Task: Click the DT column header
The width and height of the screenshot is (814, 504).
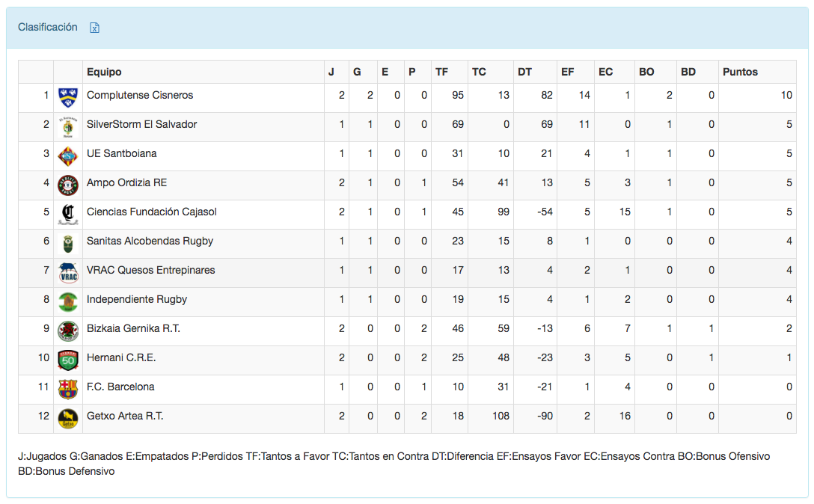Action: (524, 72)
